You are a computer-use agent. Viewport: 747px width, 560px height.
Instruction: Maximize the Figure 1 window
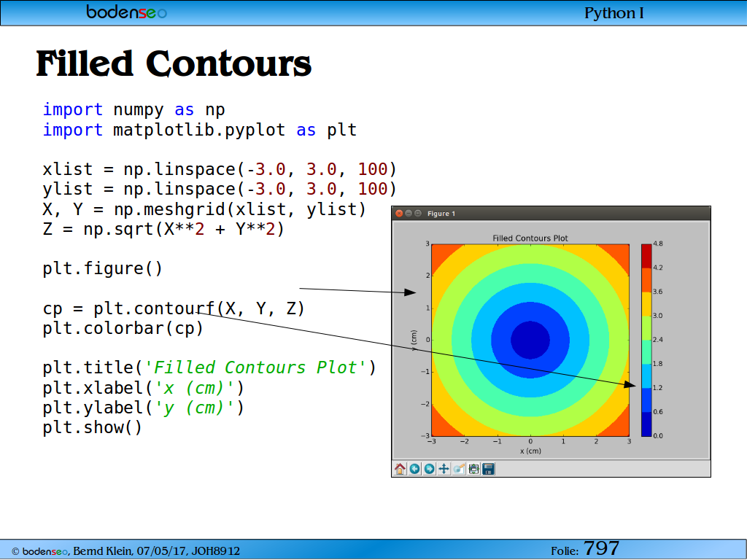pyautogui.click(x=418, y=214)
